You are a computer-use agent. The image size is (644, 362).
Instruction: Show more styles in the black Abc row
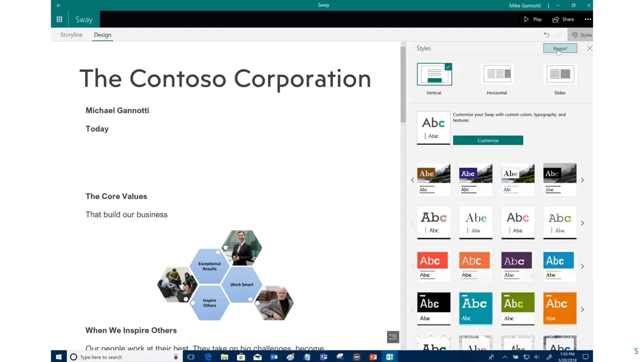point(582,309)
